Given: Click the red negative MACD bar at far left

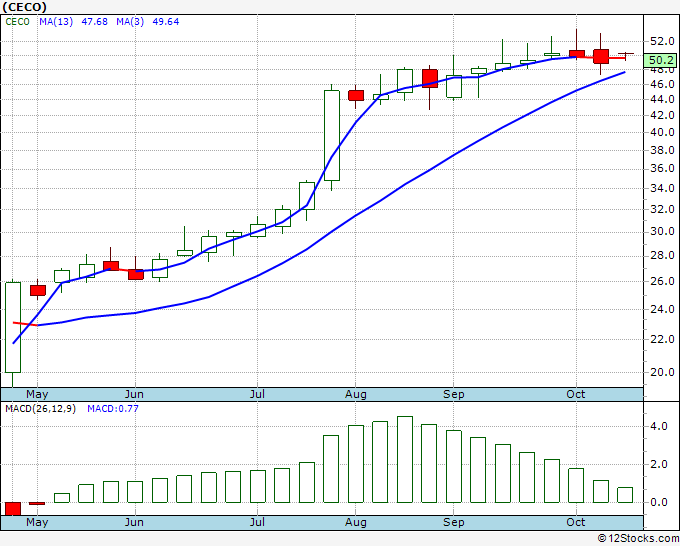Looking at the screenshot, I should pyautogui.click(x=13, y=508).
